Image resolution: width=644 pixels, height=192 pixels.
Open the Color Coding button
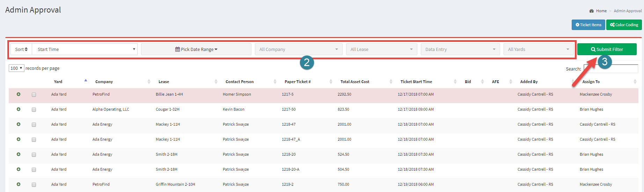click(624, 25)
